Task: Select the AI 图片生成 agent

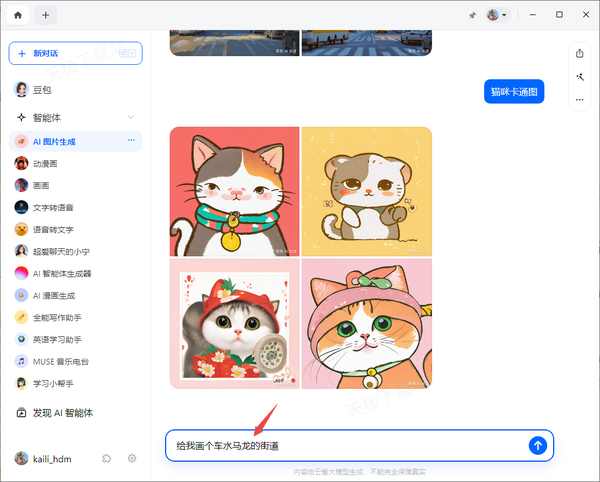Action: pyautogui.click(x=75, y=142)
